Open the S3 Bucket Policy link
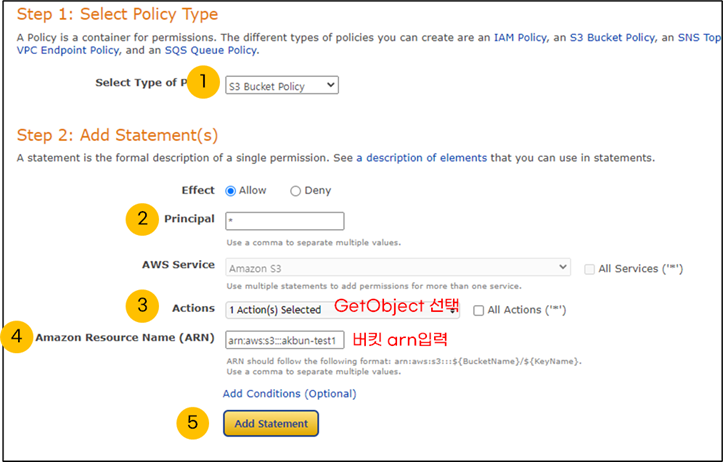The image size is (723, 462). [x=612, y=38]
